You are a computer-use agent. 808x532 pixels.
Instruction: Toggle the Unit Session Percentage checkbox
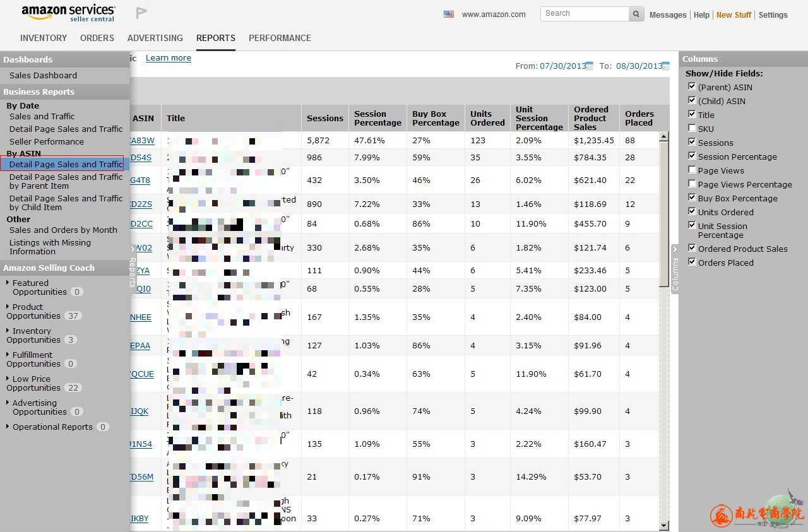692,225
